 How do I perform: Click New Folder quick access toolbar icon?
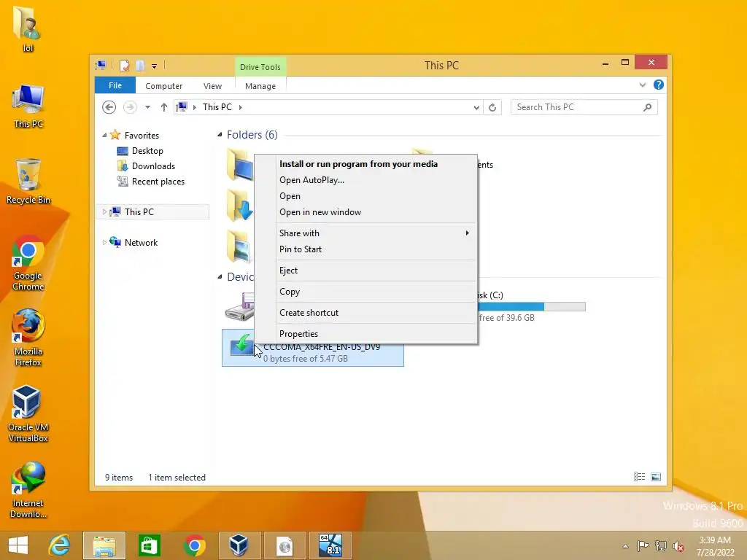point(140,66)
